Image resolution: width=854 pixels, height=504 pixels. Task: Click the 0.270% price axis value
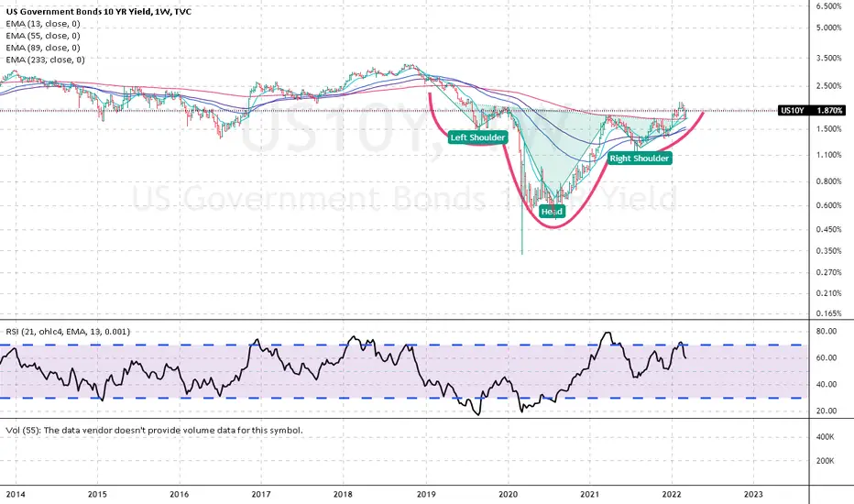point(829,272)
